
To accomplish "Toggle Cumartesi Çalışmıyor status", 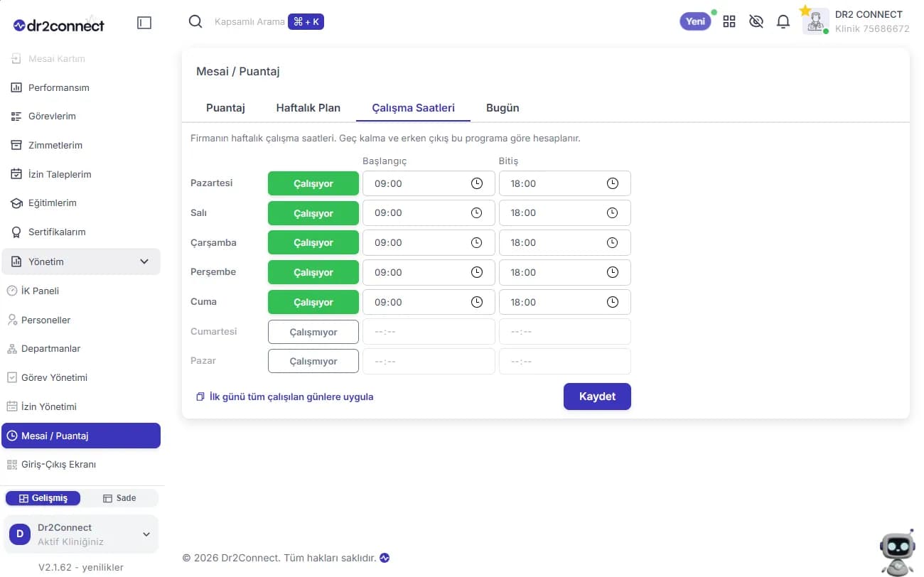I will [x=313, y=332].
